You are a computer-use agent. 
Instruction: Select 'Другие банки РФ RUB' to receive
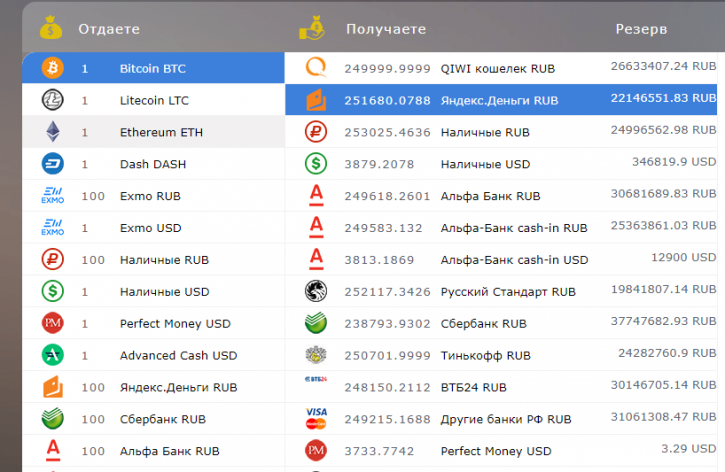click(x=501, y=419)
